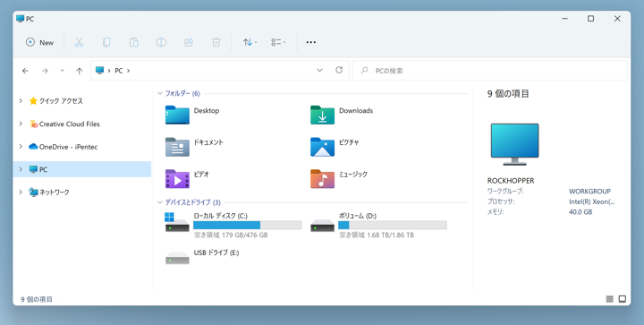Open the See more ellipsis menu

click(311, 42)
